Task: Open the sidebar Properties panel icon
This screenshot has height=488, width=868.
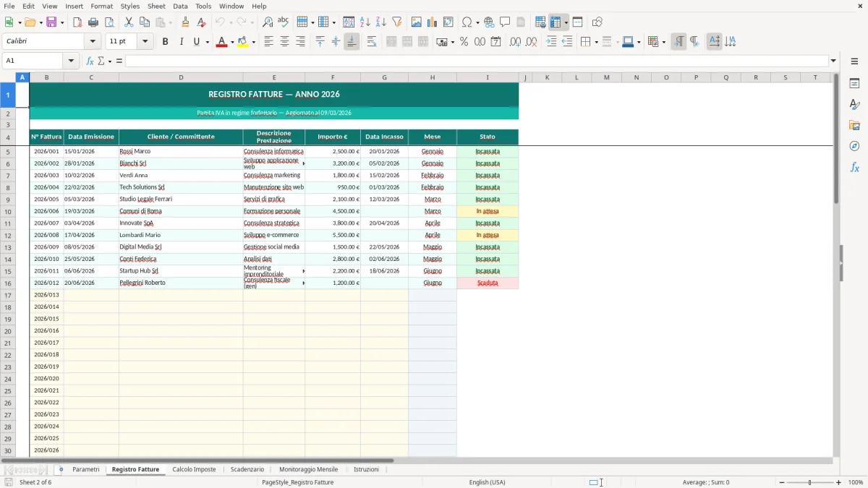Action: click(x=854, y=84)
